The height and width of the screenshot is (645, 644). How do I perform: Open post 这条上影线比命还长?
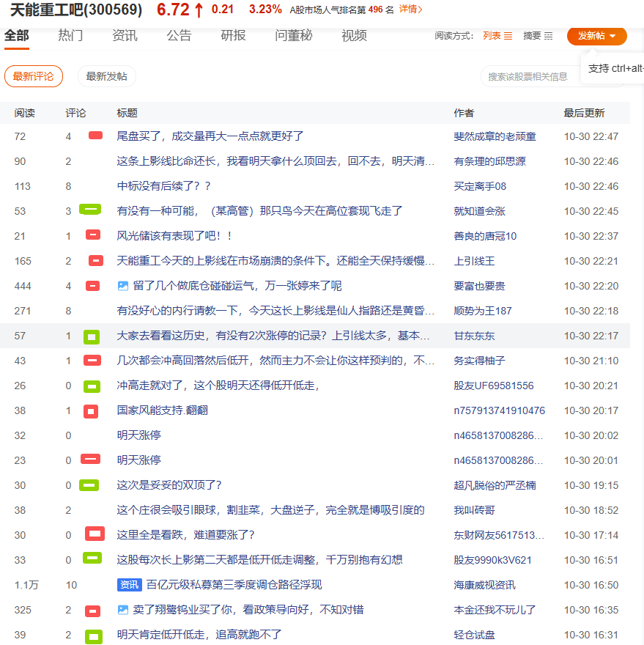click(275, 161)
